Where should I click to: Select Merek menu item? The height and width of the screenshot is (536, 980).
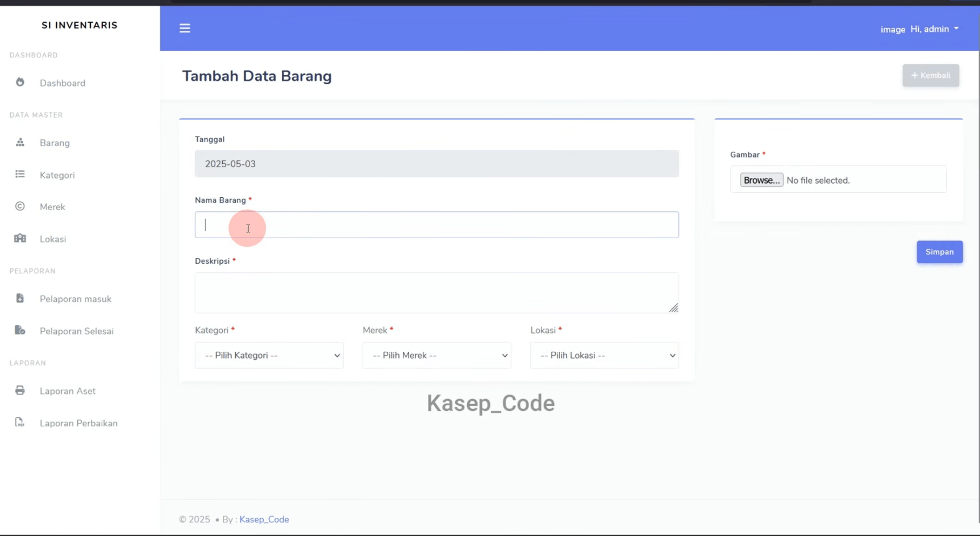tap(53, 207)
